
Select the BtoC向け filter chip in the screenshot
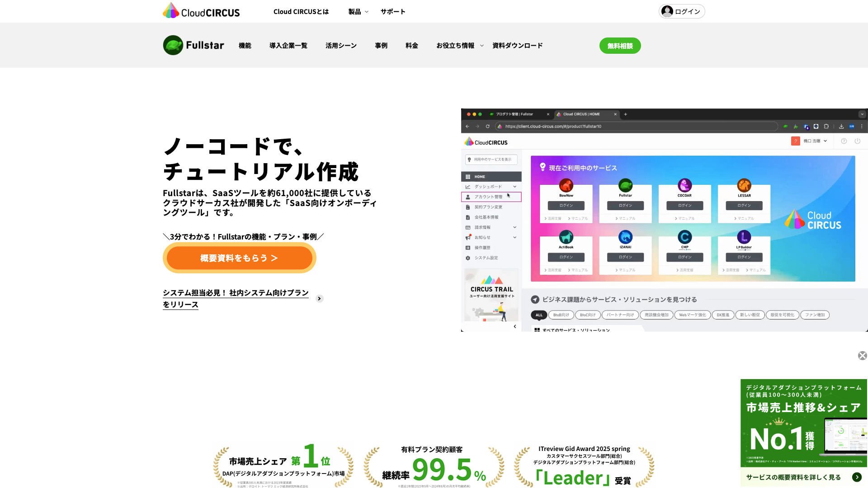(588, 315)
